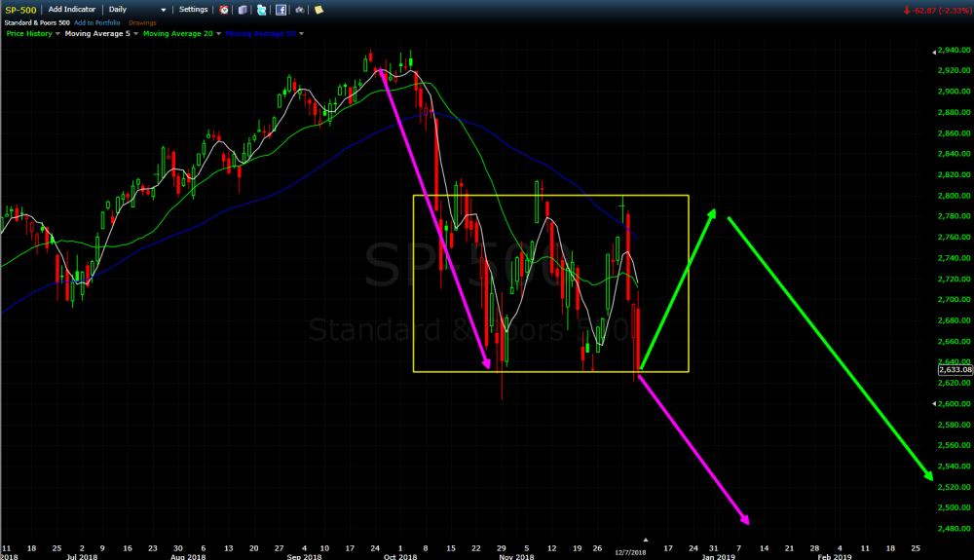Click the SP-500 ticker symbol label
974x560 pixels.
[x=19, y=9]
